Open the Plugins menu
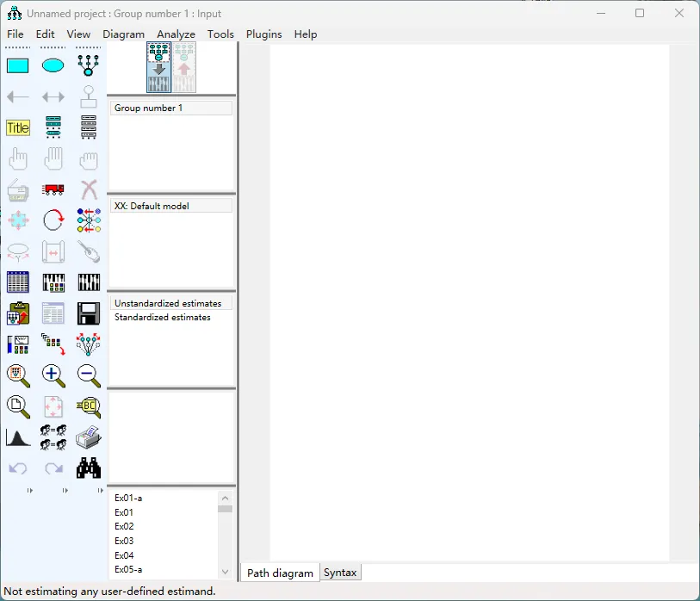Screen dimensions: 700x601 (263, 34)
